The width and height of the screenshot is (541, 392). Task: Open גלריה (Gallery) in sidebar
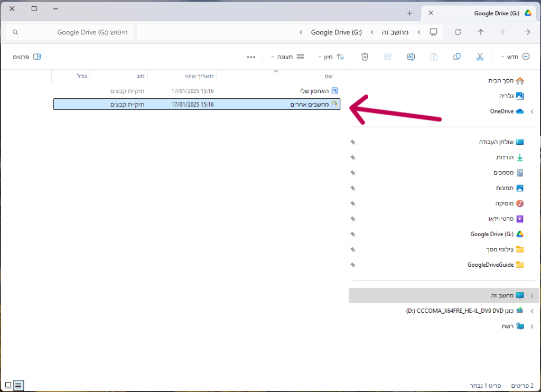[x=511, y=96]
